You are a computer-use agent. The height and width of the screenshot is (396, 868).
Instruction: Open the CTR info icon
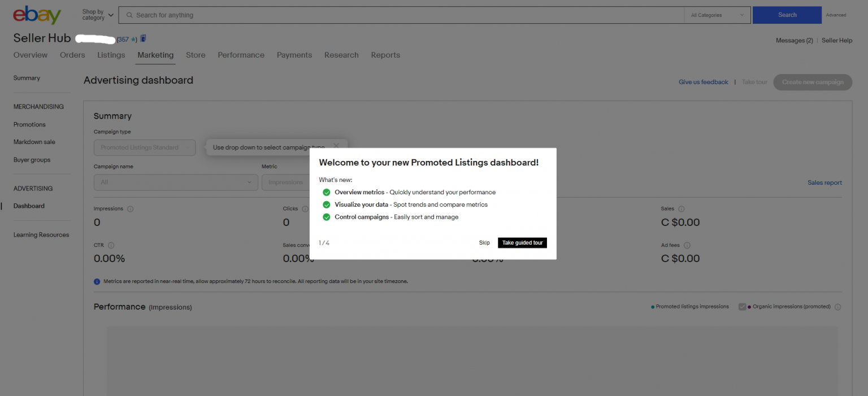(111, 245)
